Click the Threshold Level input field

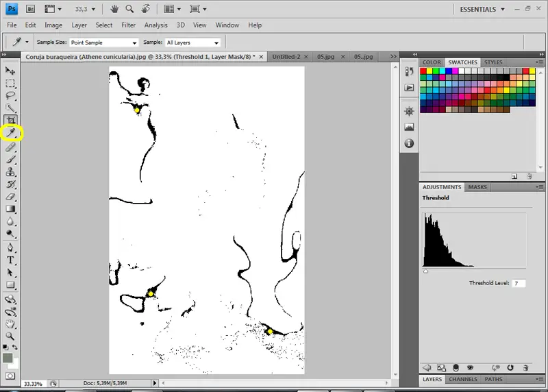[519, 283]
